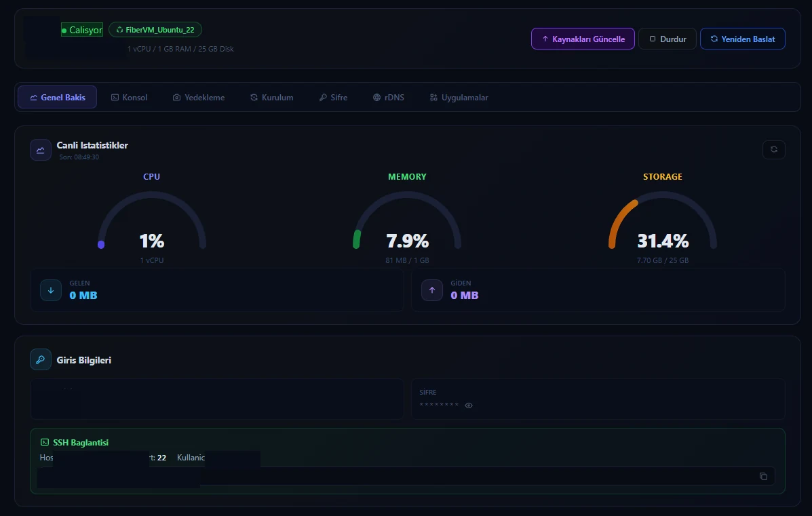Image resolution: width=812 pixels, height=516 pixels.
Task: Click the "1%" CPU value
Action: [x=152, y=241]
